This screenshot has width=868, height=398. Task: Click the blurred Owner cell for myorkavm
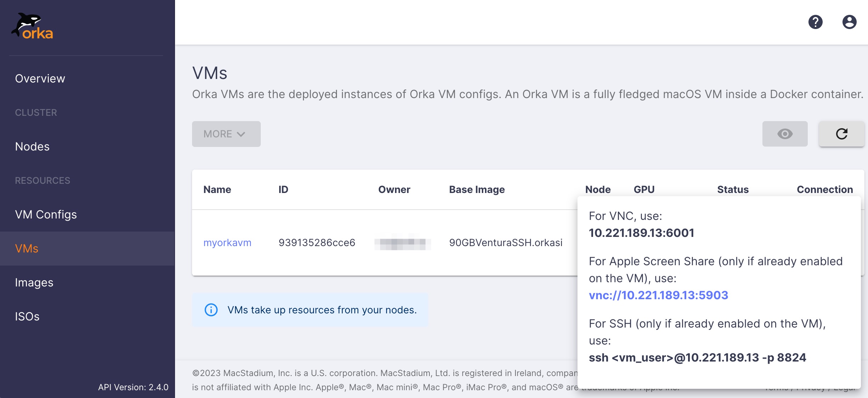402,243
